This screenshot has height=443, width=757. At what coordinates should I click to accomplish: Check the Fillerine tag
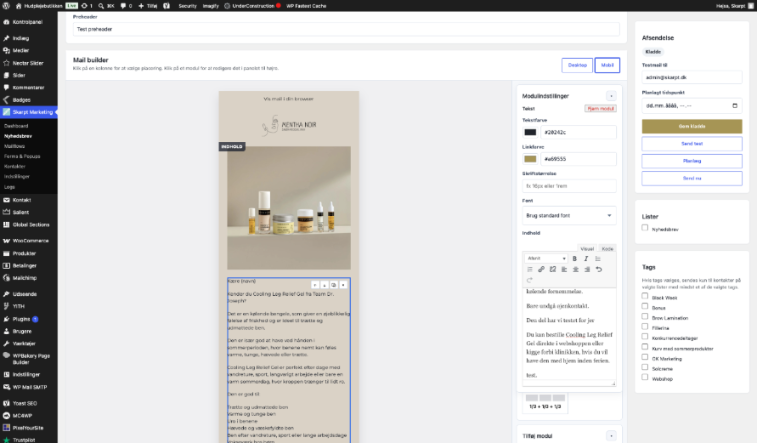coord(645,326)
